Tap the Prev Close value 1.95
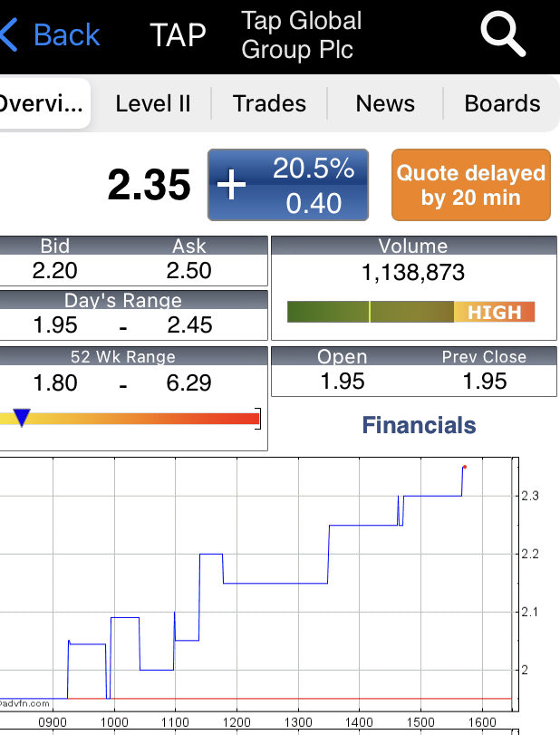Viewport: 560px width, 735px height. [485, 381]
